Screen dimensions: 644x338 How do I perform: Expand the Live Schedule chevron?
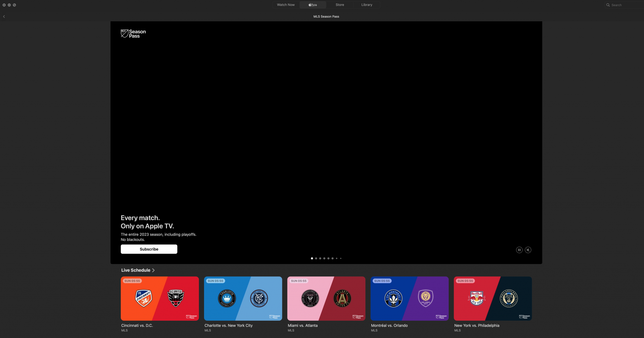153,270
